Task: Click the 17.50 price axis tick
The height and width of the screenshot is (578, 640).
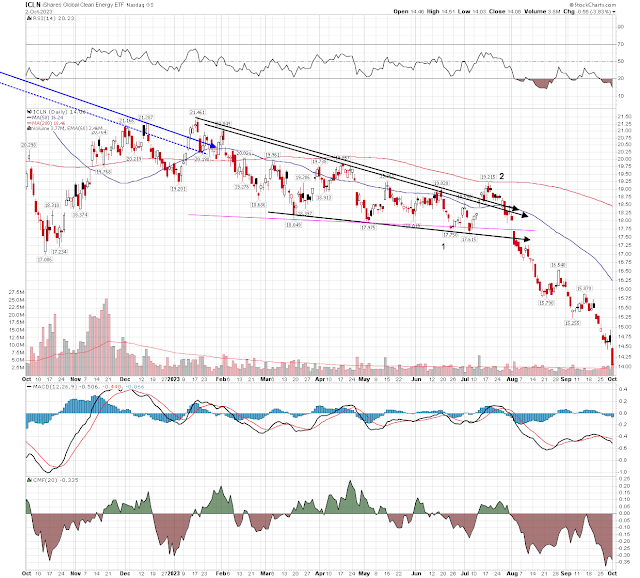Action: coord(623,237)
